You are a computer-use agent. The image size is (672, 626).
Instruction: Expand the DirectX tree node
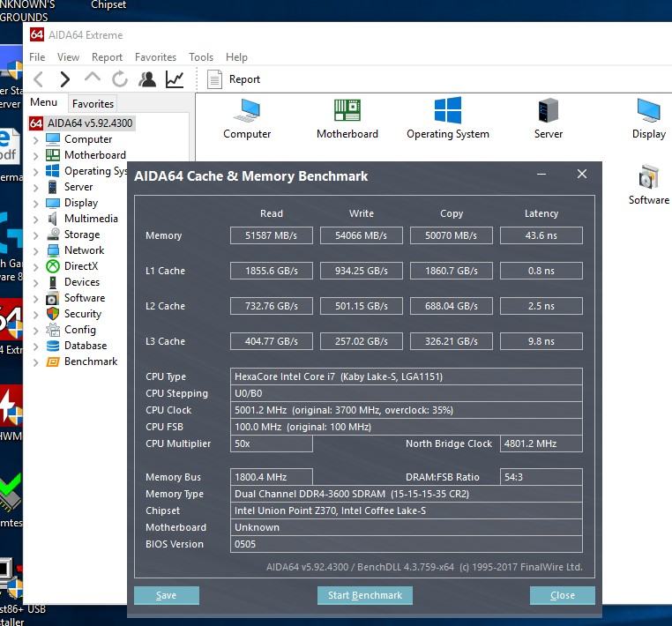tap(36, 267)
